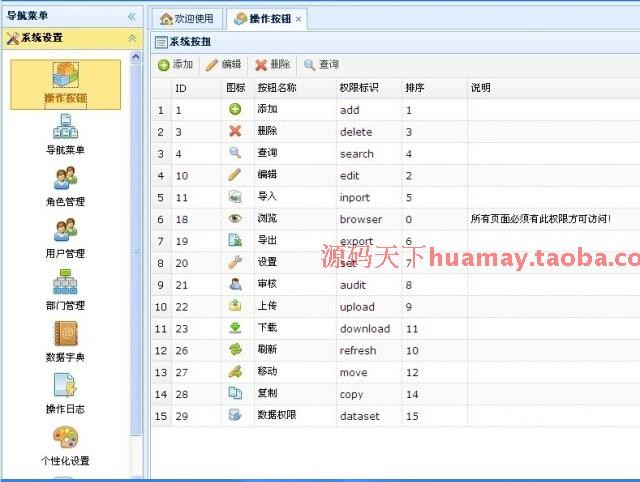Select the 'inport' permission cell
The width and height of the screenshot is (640, 482).
(x=369, y=198)
